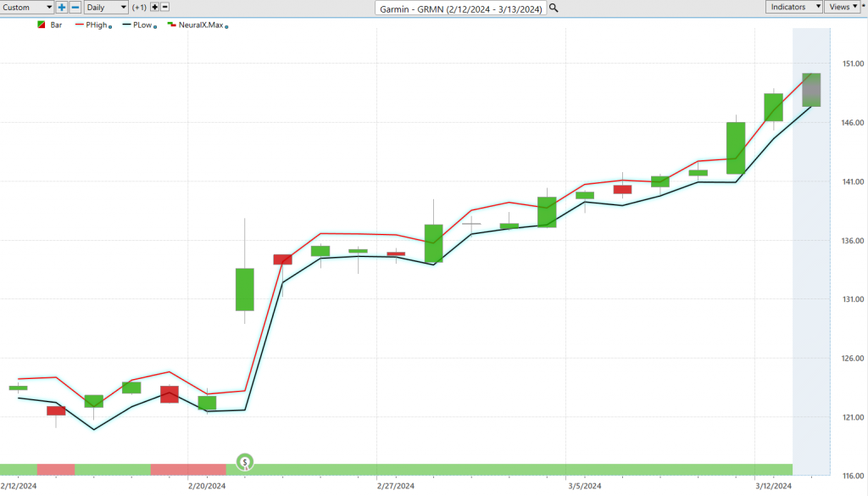Click the dot next to PLow
This screenshot has width=868, height=496.
(x=155, y=26)
